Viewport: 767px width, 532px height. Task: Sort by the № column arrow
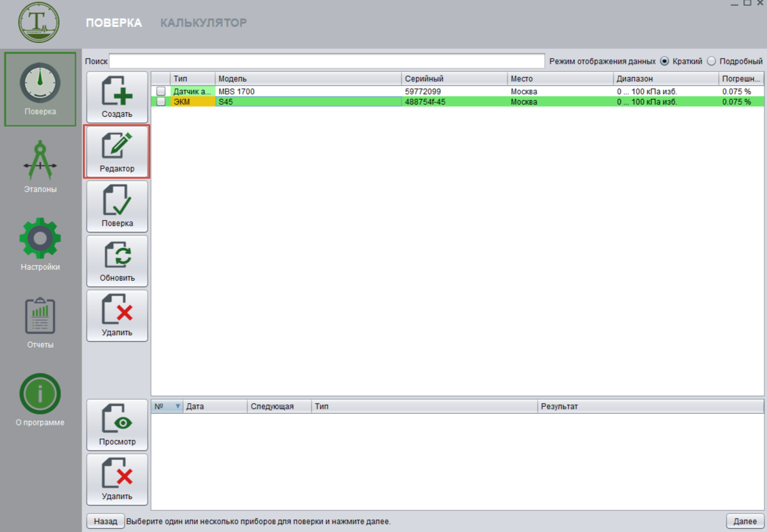[x=178, y=407]
